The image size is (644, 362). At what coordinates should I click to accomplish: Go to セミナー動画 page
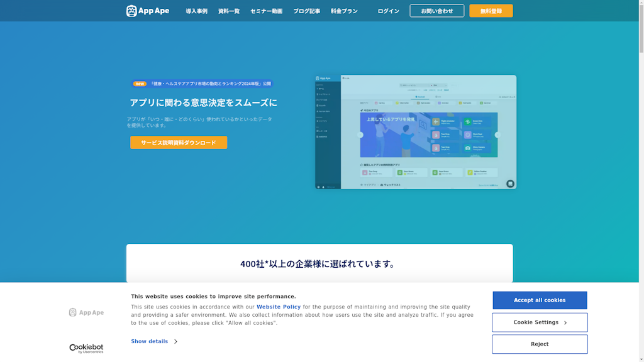pos(266,11)
